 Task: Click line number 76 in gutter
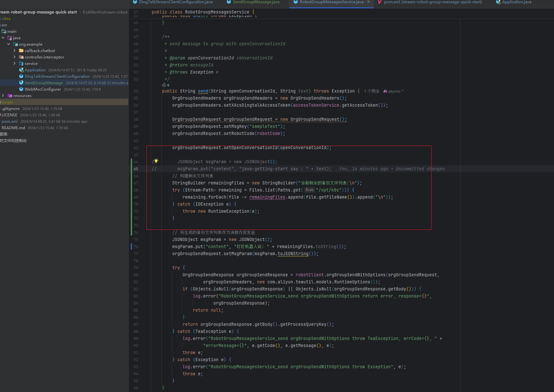tap(136, 247)
